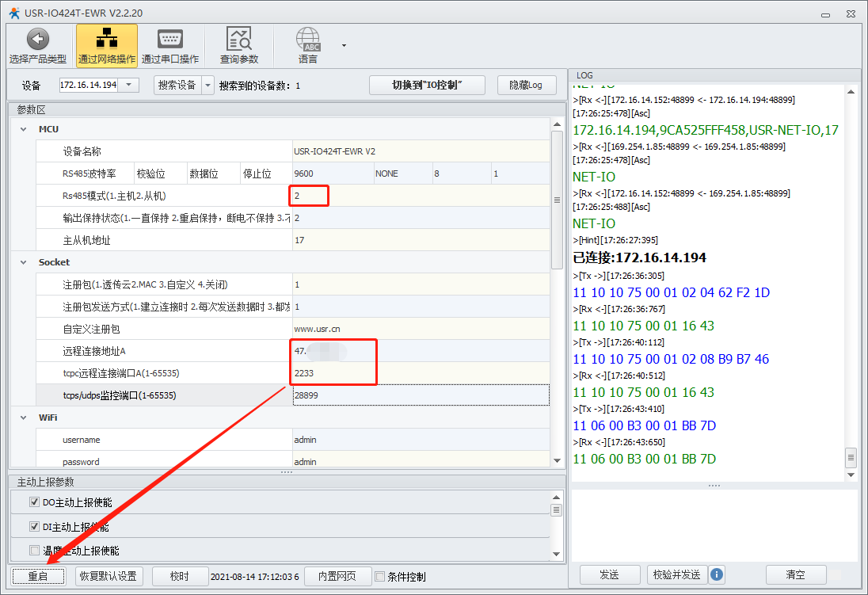
Task: Click the registration packet type value
Action: [x=421, y=284]
